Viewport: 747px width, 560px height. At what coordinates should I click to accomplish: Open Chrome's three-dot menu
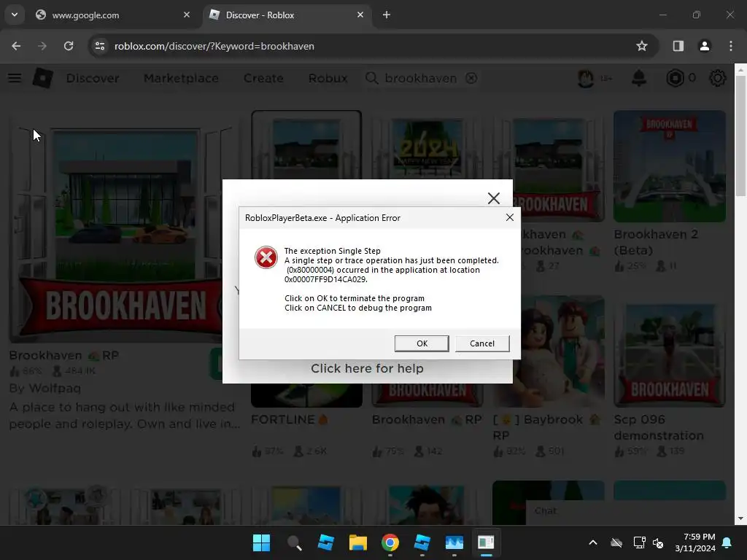[x=731, y=46]
